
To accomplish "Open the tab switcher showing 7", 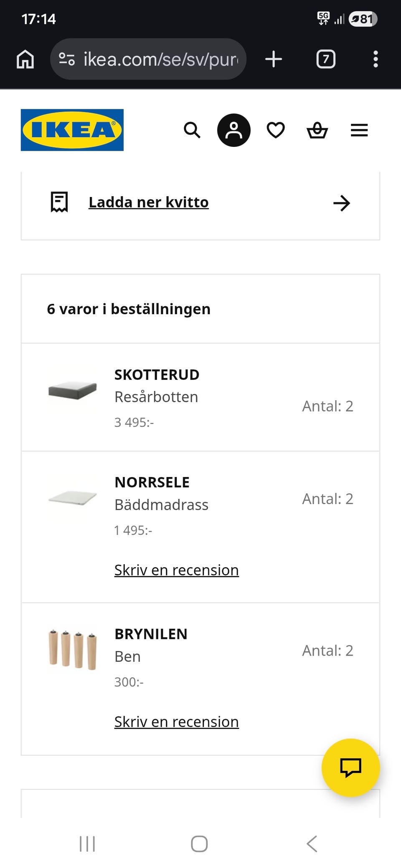I will (x=326, y=59).
